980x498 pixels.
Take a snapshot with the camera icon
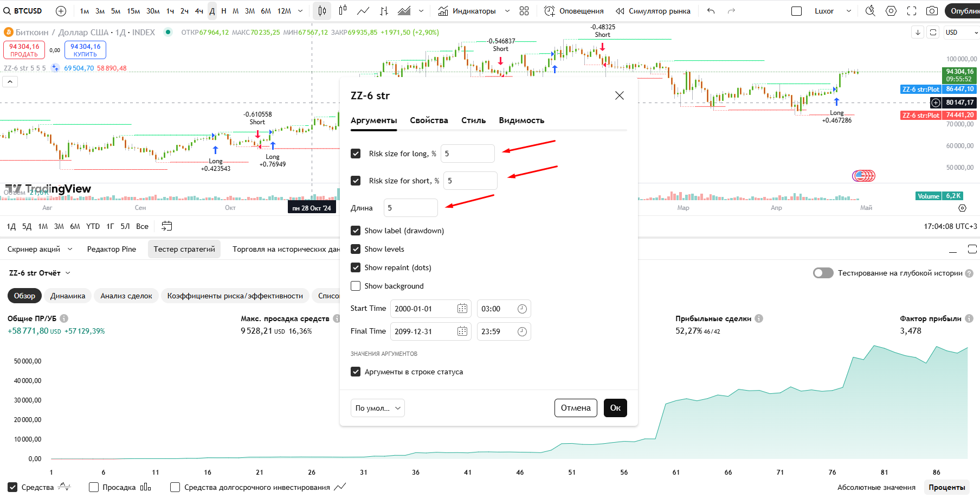pyautogui.click(x=932, y=11)
